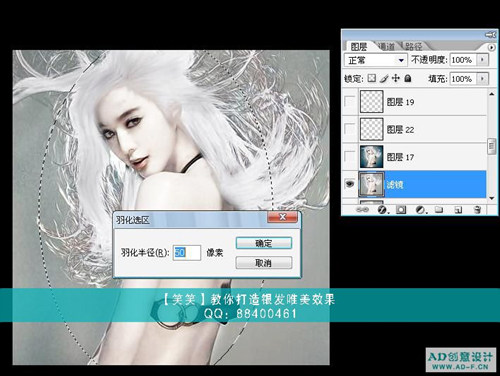The image size is (500, 376).
Task: Create a new layer group folder icon
Action: tap(439, 210)
